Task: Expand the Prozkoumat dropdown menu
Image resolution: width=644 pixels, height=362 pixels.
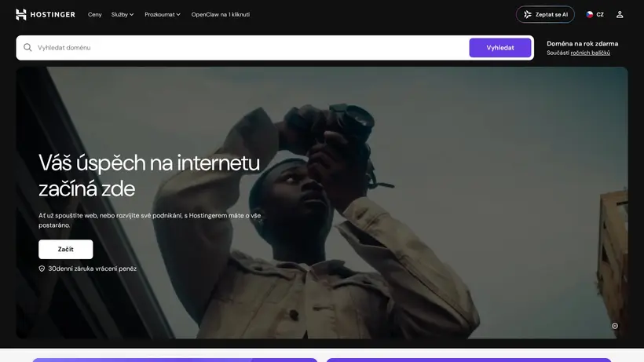Action: pyautogui.click(x=163, y=14)
